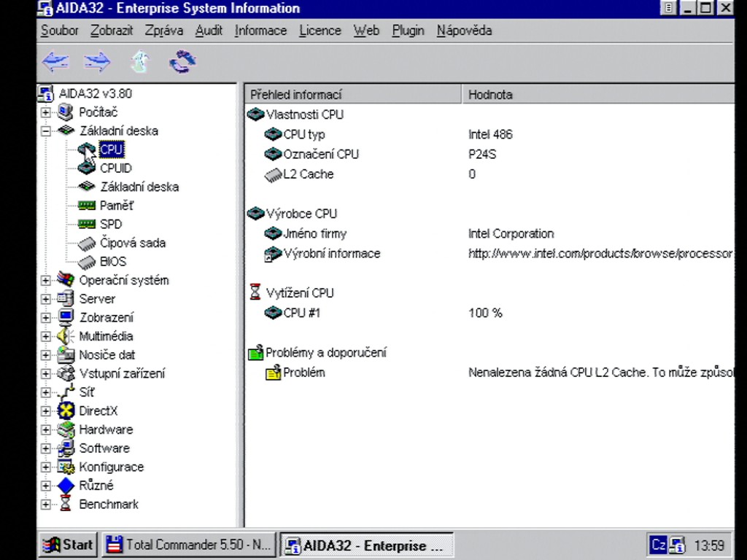Expand the DirectX tree node
747x560 pixels.
coord(46,411)
